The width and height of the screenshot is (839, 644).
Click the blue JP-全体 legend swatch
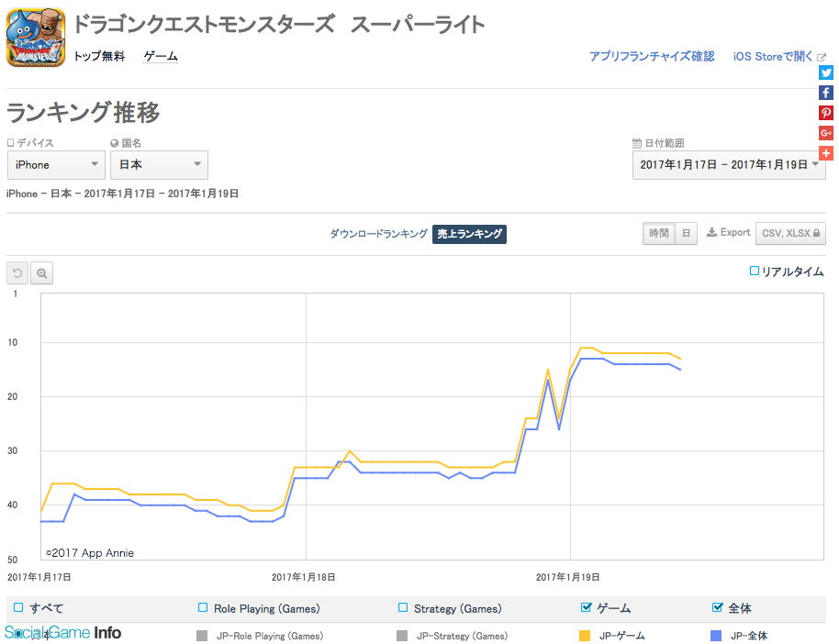tap(716, 636)
